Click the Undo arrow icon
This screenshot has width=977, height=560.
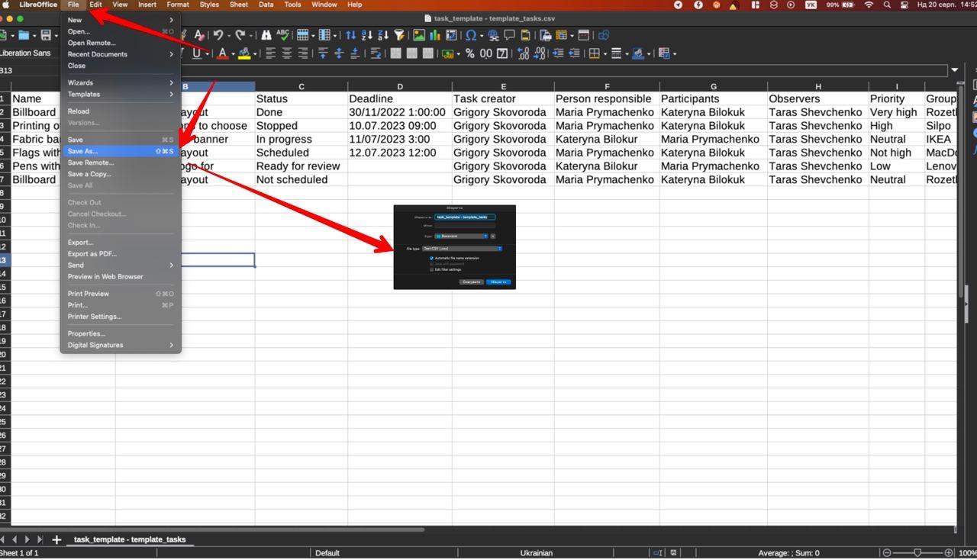(x=218, y=35)
